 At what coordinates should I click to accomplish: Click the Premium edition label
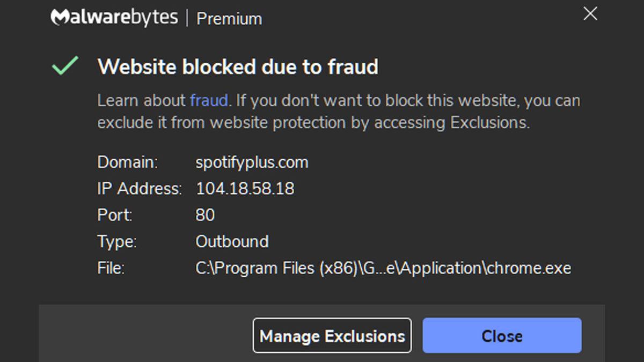coord(229,19)
